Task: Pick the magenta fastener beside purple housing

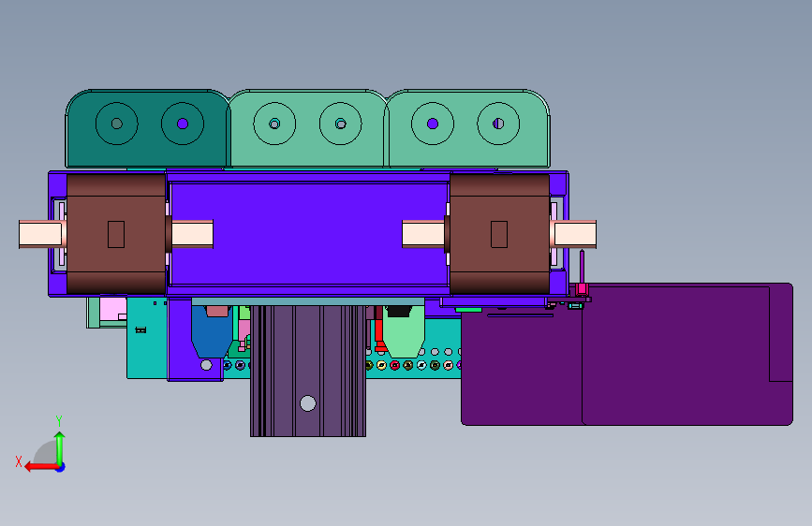Action: point(582,289)
